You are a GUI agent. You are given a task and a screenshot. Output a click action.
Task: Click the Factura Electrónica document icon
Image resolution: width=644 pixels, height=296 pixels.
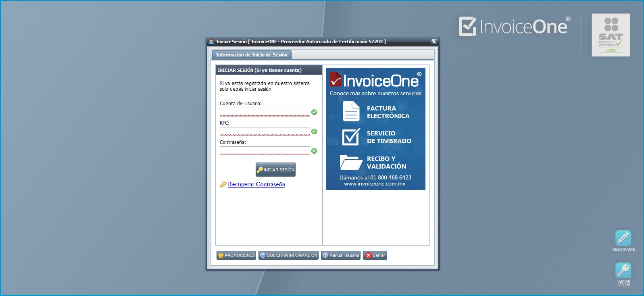351,111
